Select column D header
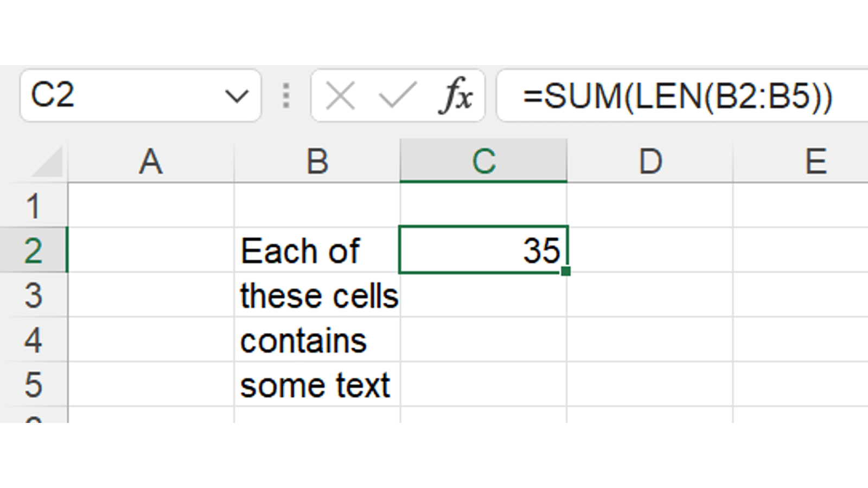This screenshot has height=488, width=868. (650, 162)
